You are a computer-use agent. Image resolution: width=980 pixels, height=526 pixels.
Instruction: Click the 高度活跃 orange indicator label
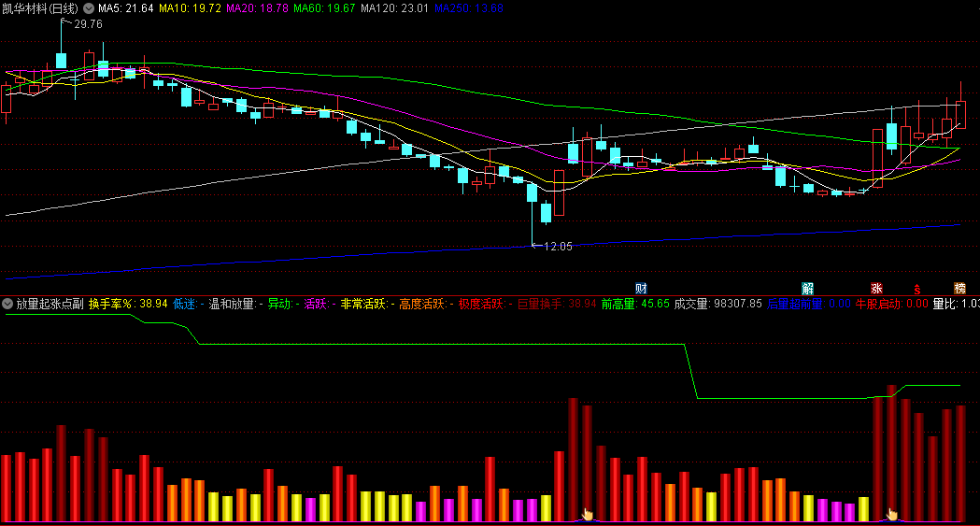(x=426, y=305)
